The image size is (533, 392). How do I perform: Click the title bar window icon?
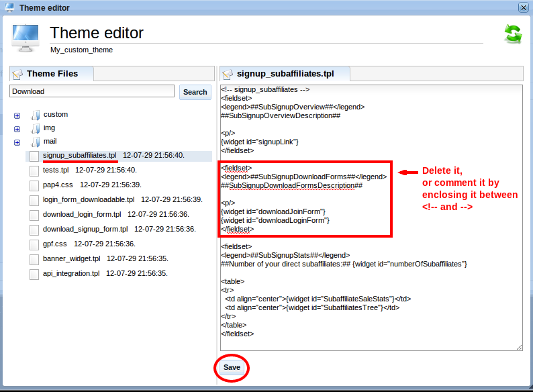click(x=10, y=7)
